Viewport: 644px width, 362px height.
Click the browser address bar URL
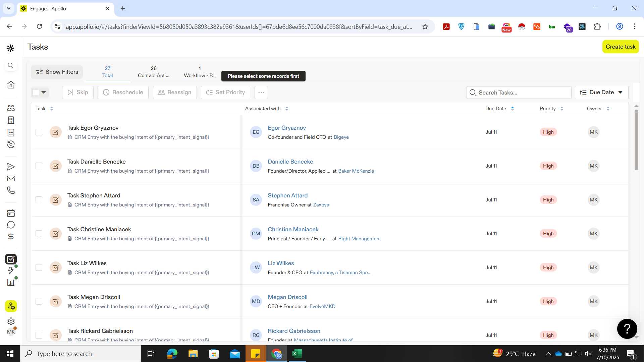coord(239,26)
